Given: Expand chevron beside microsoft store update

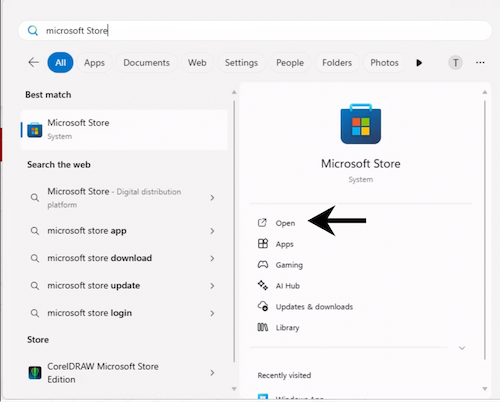Looking at the screenshot, I should (212, 286).
